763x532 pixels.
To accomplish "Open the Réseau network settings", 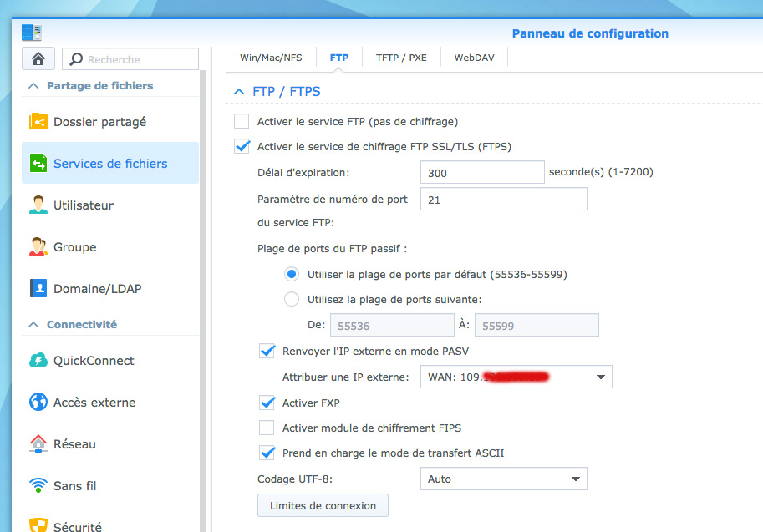I will click(x=74, y=444).
